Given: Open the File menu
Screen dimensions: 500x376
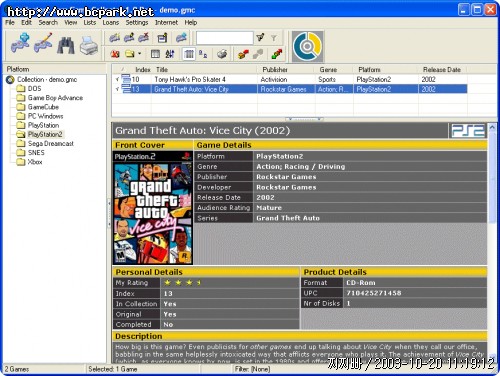Looking at the screenshot, I should (10, 23).
